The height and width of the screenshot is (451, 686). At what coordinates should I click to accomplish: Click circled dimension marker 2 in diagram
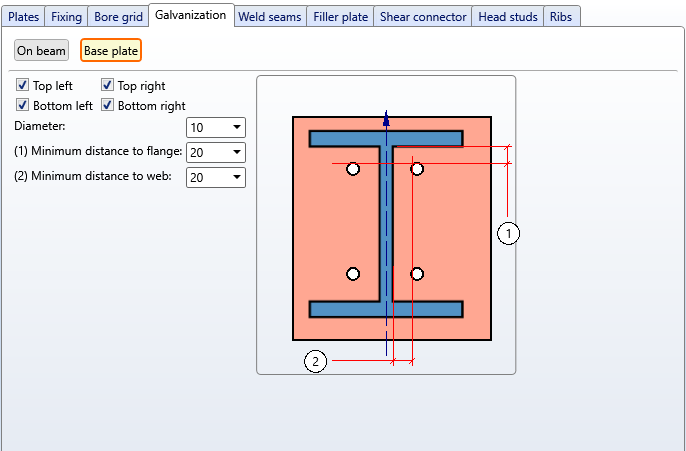pos(316,361)
